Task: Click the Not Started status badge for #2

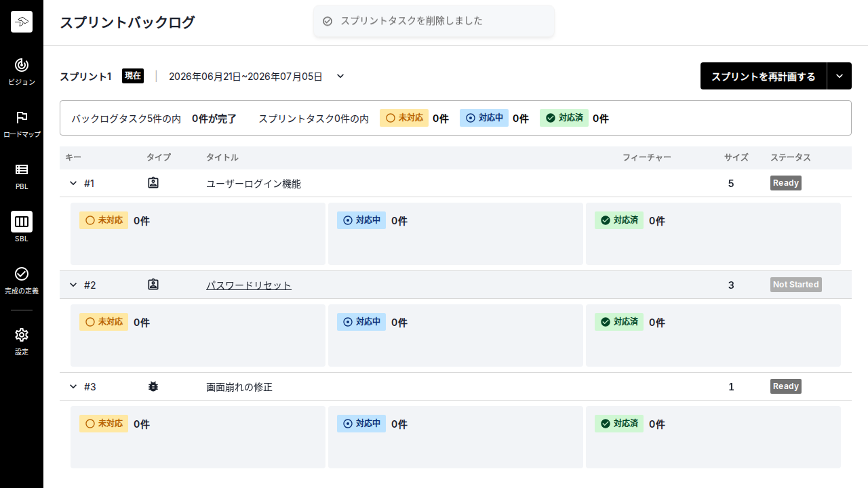Action: pyautogui.click(x=796, y=285)
